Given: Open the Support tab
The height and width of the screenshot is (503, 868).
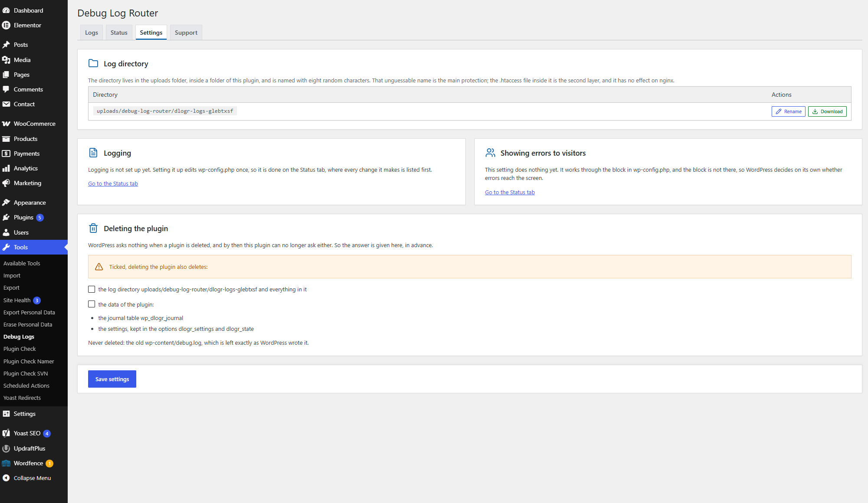Looking at the screenshot, I should click(x=186, y=33).
